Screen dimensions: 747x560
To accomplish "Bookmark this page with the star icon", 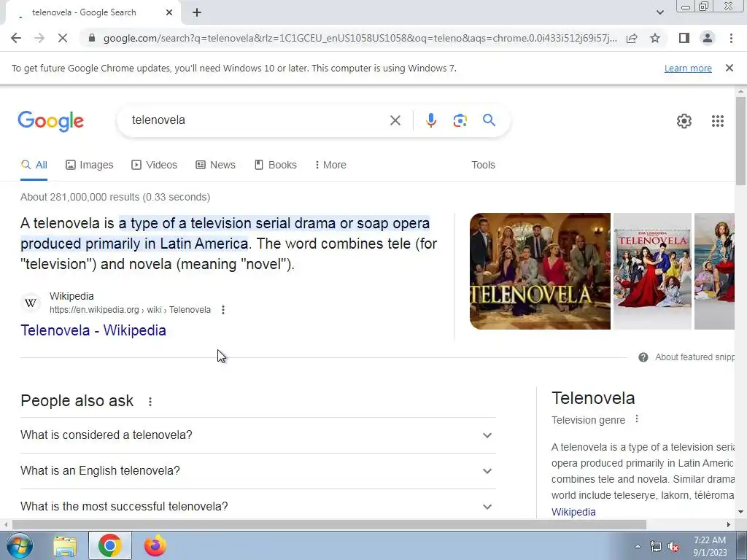I will pos(655,38).
